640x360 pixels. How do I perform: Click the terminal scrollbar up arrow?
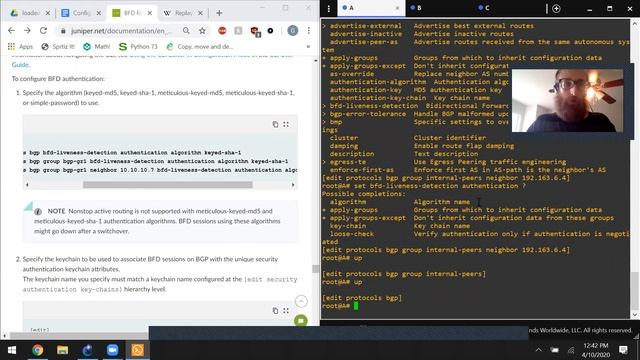[x=635, y=23]
